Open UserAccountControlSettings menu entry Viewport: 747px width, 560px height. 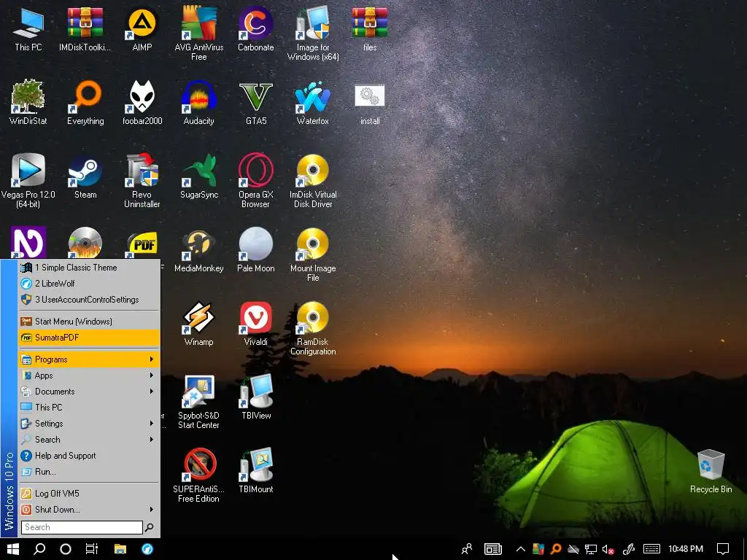point(89,300)
